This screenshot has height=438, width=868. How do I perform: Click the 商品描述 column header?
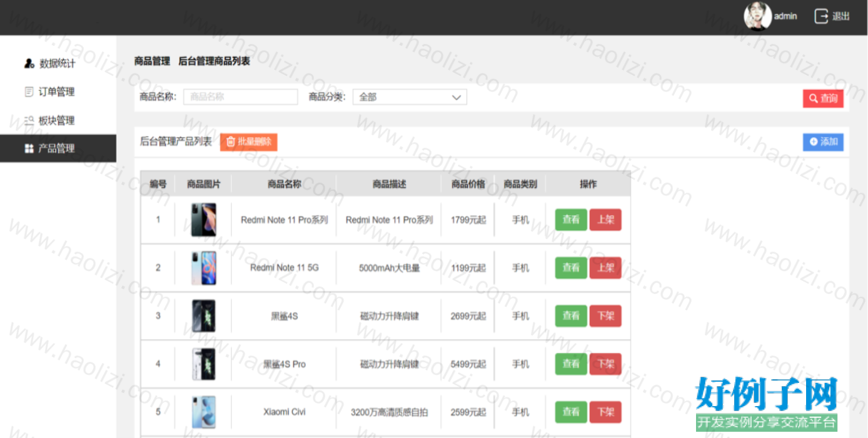pyautogui.click(x=390, y=184)
